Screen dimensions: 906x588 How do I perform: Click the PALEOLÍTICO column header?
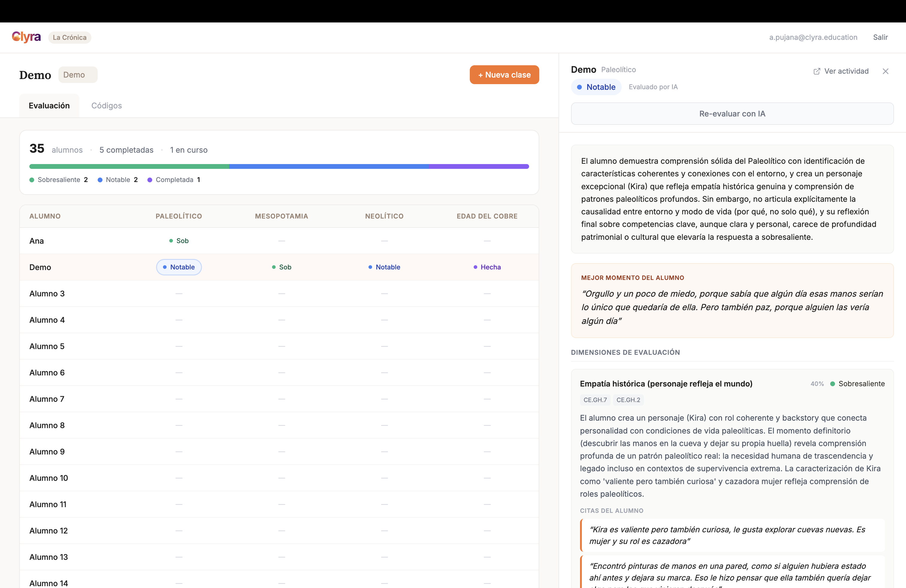(x=179, y=216)
